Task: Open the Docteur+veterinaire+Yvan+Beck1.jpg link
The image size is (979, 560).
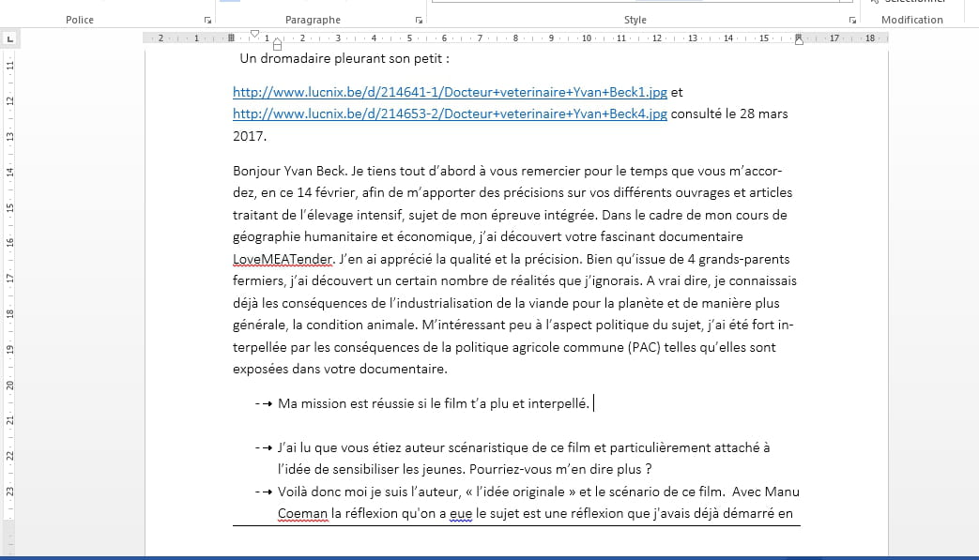Action: [450, 92]
